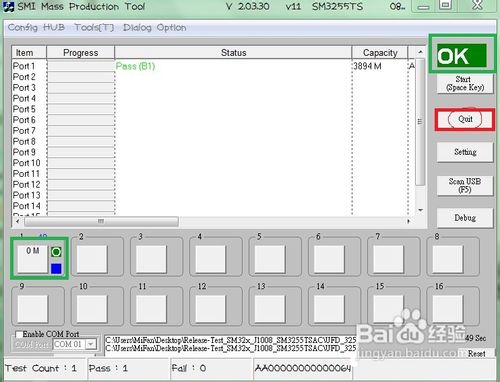The image size is (500, 382).
Task: Select the Port 10 row
Action: click(213, 163)
